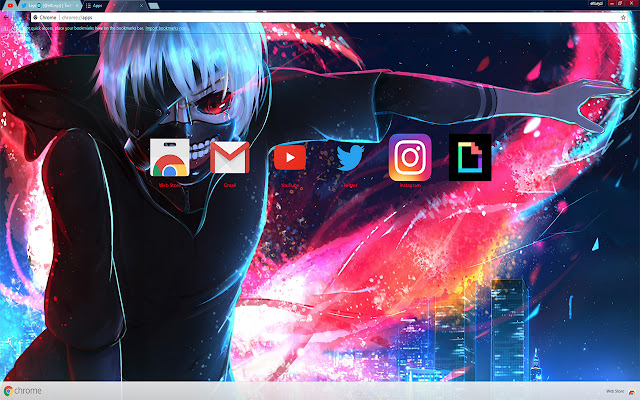This screenshot has width=640, height=400.
Task: Switch to the Twitter tab
Action: (x=49, y=6)
